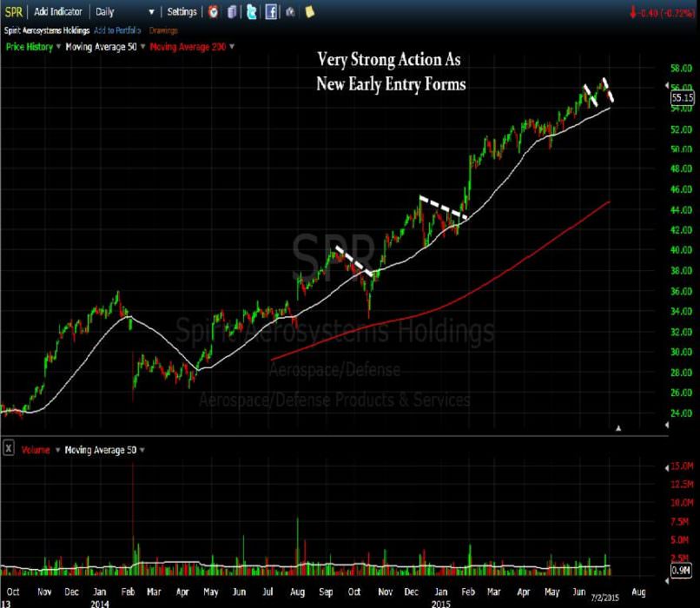This screenshot has width=700, height=608.
Task: Open the yellow sticky note icon
Action: [309, 12]
